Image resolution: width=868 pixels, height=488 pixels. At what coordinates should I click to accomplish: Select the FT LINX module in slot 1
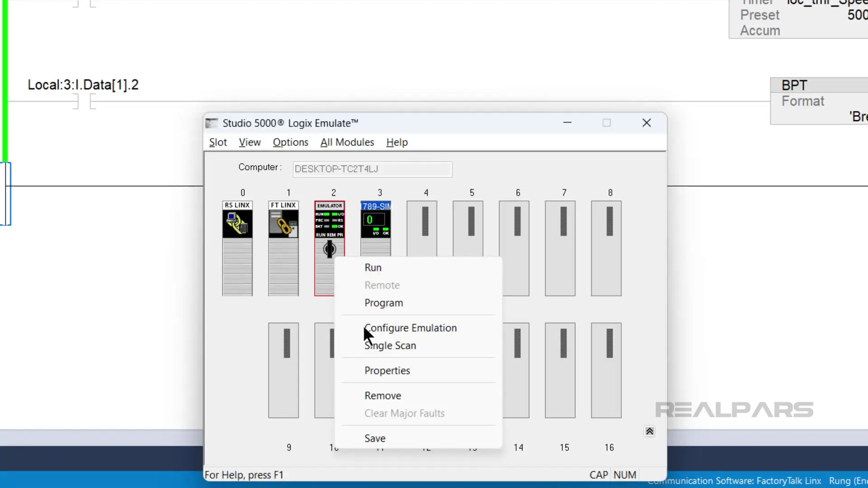tap(283, 248)
